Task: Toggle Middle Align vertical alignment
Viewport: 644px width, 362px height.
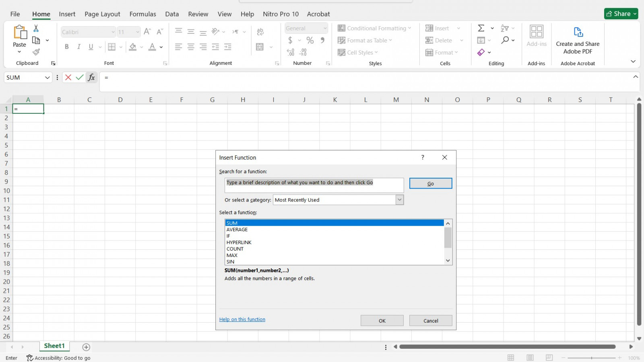Action: pyautogui.click(x=191, y=31)
